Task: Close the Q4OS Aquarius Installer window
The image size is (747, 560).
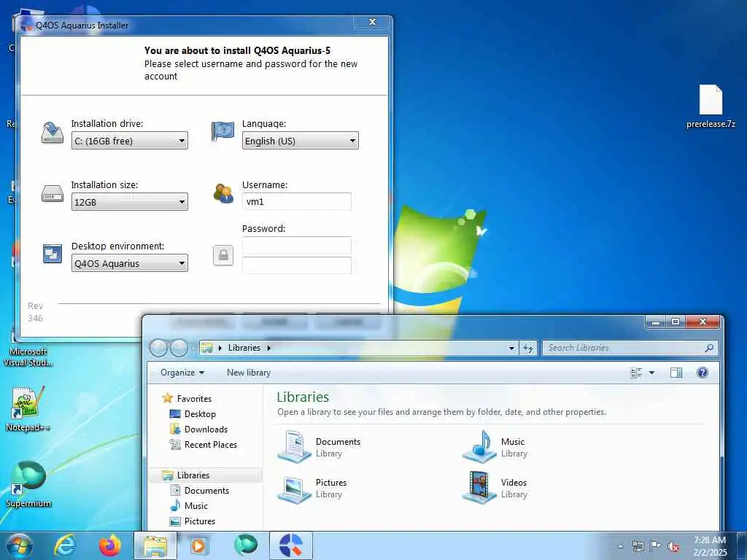Action: (372, 22)
